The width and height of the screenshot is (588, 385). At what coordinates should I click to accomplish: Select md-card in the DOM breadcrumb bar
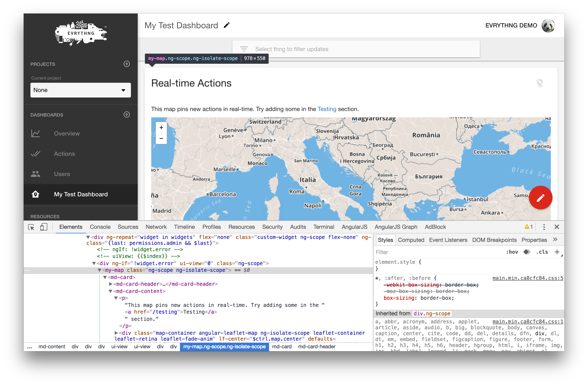pyautogui.click(x=282, y=346)
